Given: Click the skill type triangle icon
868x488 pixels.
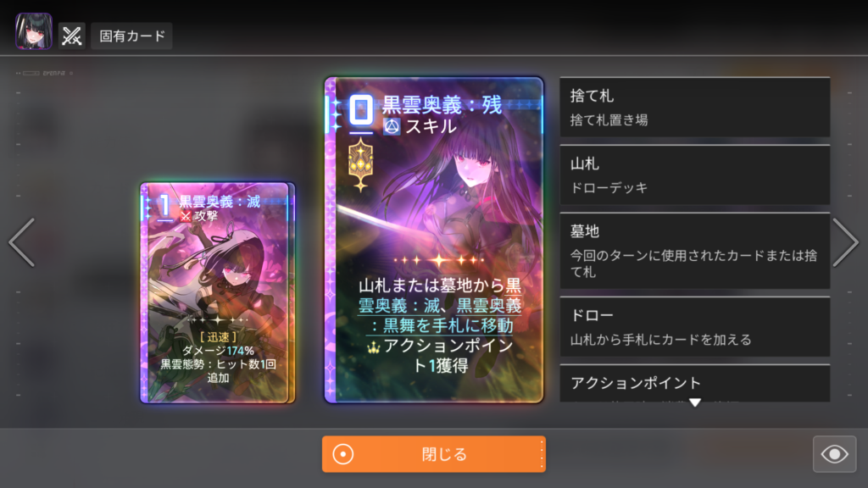Looking at the screenshot, I should coord(392,127).
